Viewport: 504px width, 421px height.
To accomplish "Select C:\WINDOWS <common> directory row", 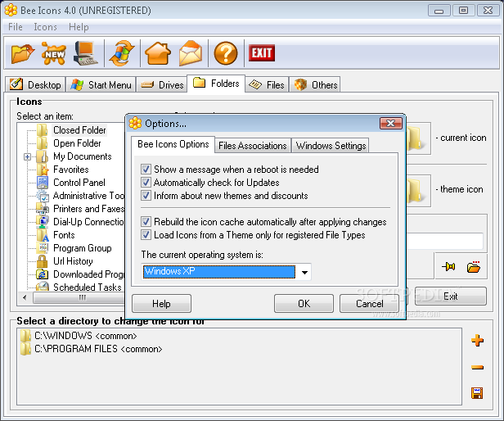I will click(85, 336).
